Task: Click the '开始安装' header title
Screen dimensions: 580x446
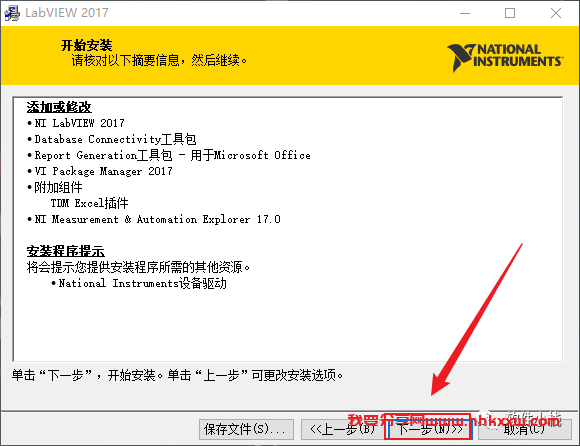Action: coord(87,45)
